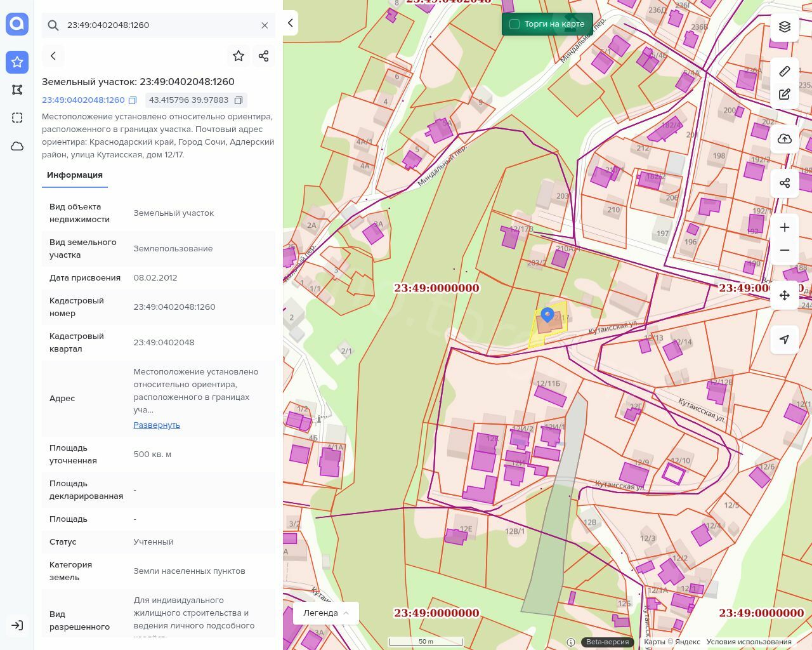This screenshot has width=812, height=650.
Task: Add parcel to favorites with star
Action: 239,56
